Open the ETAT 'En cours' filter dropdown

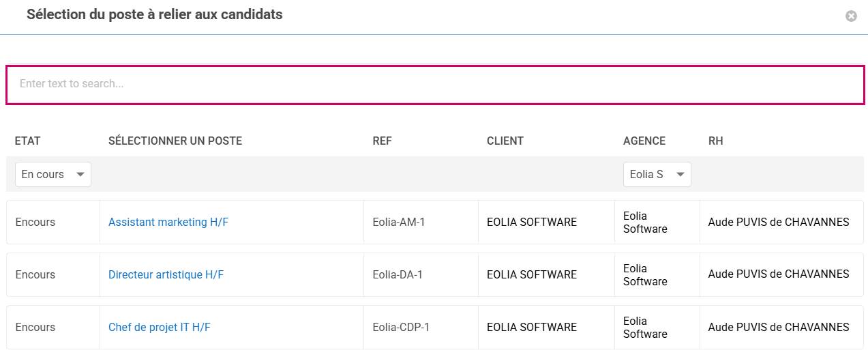53,175
